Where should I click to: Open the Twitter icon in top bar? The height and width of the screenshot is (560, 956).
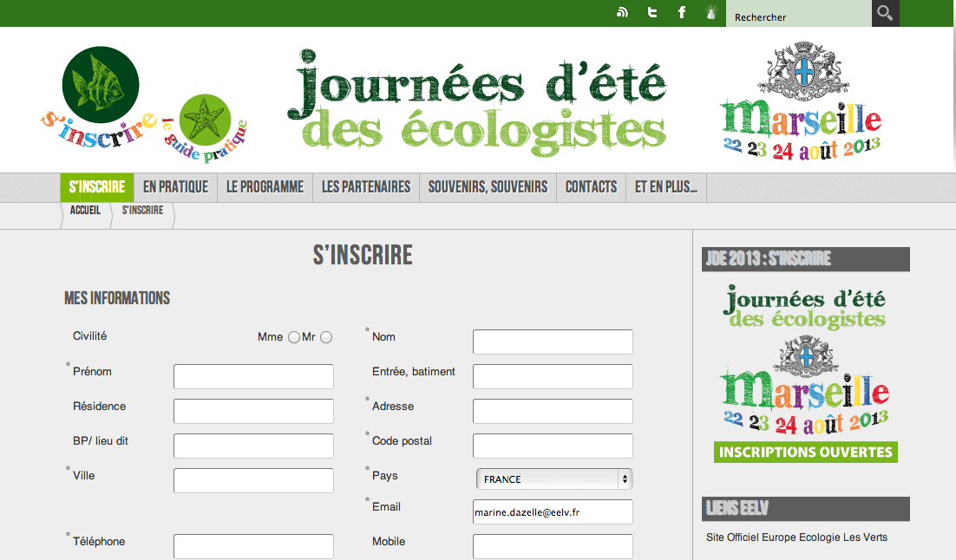pos(652,12)
